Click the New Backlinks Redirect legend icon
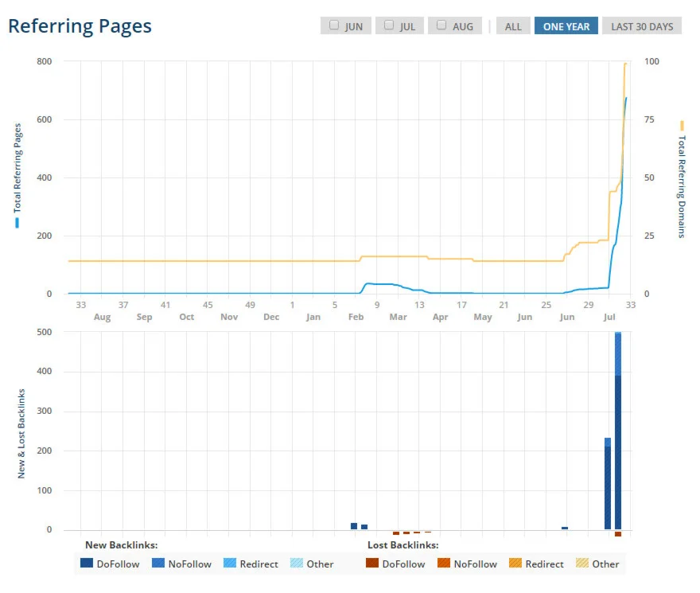The image size is (700, 593). (x=229, y=563)
